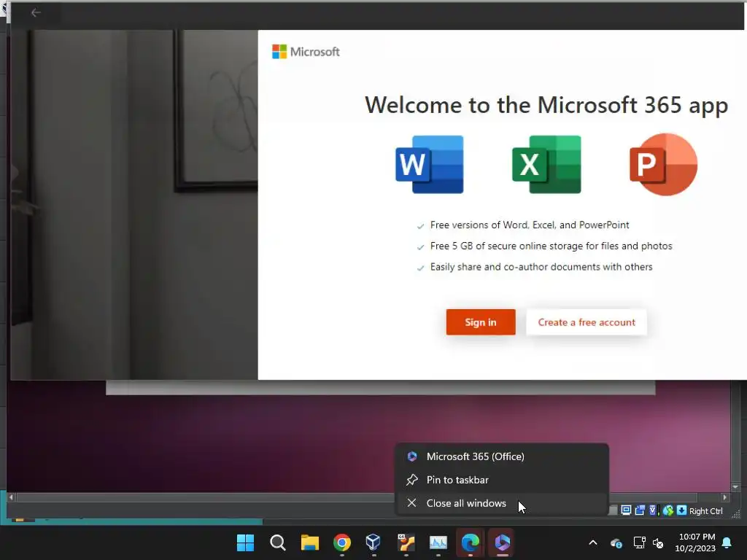Choose Close all windows

[x=502, y=503]
